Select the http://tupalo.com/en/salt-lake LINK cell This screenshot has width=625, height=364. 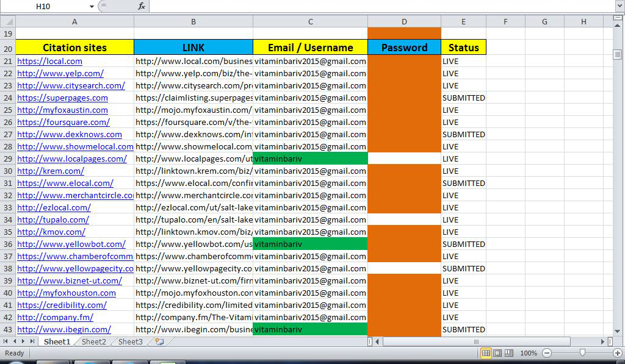pos(193,220)
